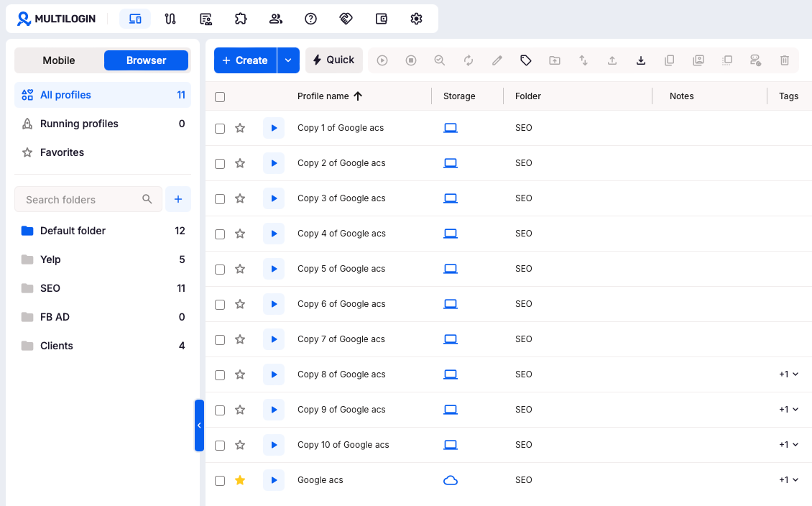The image size is (812, 506).
Task: Open the FB AD folder
Action: coord(103,318)
